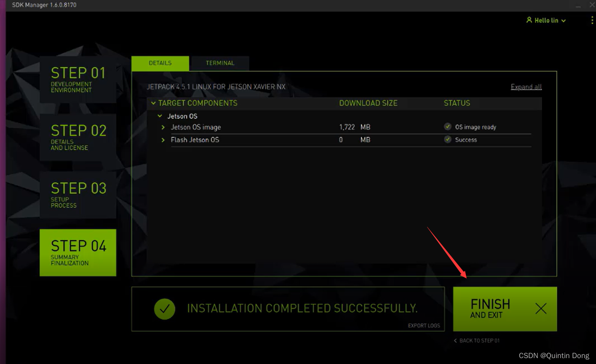Collapse the Target Components section chevron
The height and width of the screenshot is (364, 596).
pos(153,103)
